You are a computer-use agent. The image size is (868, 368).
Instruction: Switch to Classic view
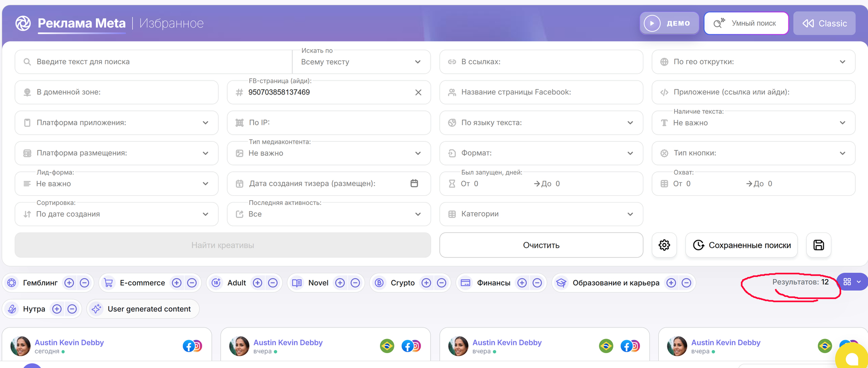(x=825, y=23)
